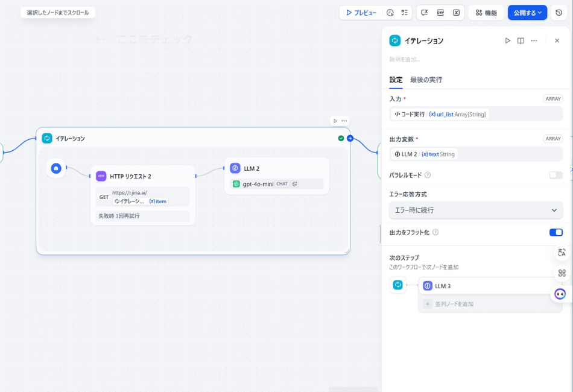Click 並列ノードを追加 under next step

tap(454, 304)
